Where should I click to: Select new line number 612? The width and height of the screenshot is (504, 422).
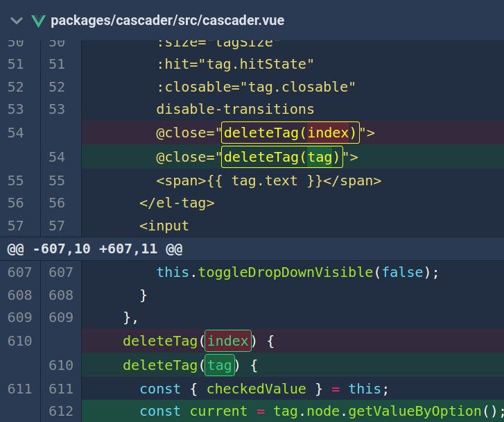tap(61, 411)
